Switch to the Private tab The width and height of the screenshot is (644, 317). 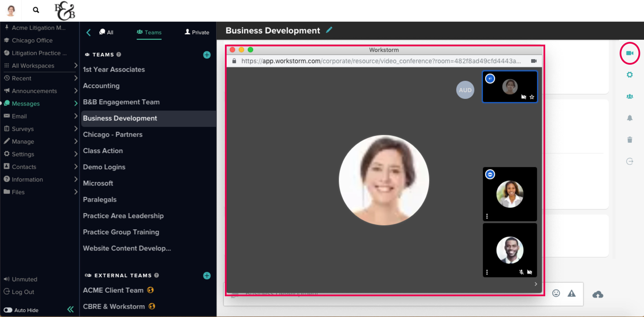[x=197, y=32]
